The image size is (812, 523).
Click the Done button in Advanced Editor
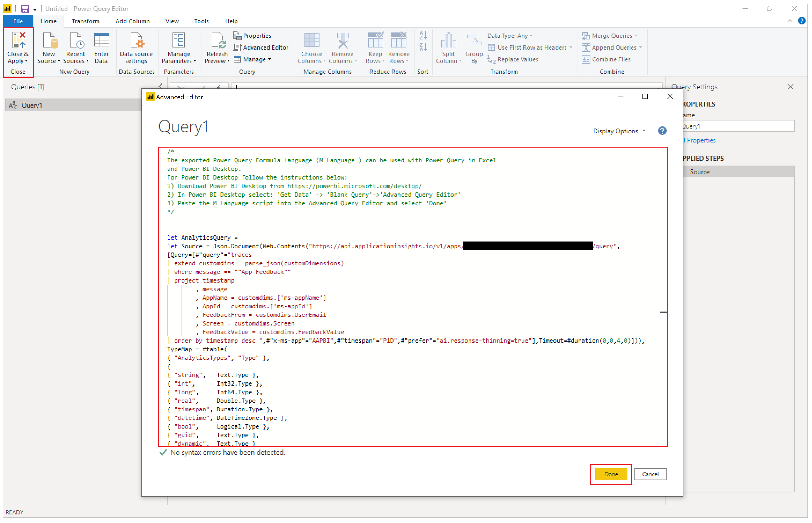[x=611, y=474]
